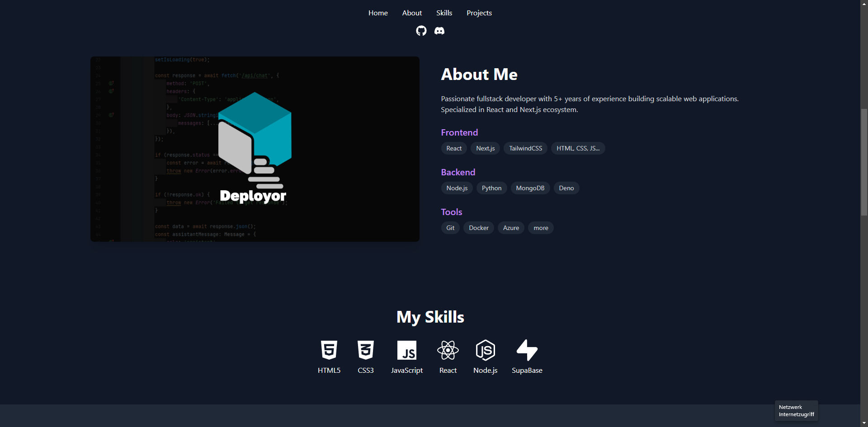The width and height of the screenshot is (868, 427).
Task: Click the MongoDB tag
Action: [x=530, y=188]
